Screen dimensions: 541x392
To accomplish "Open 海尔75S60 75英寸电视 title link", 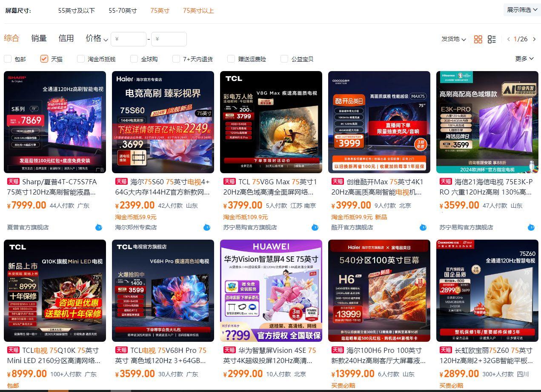I will point(163,187).
